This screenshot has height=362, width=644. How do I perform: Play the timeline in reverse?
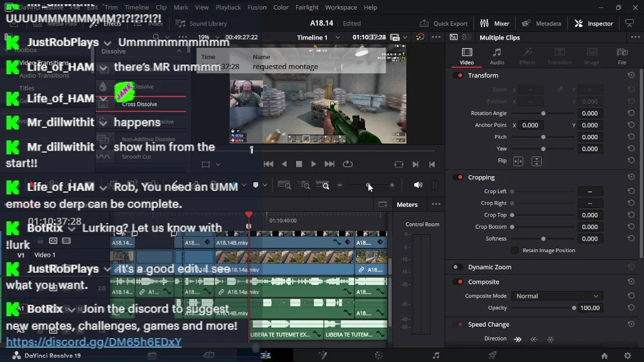[x=284, y=164]
